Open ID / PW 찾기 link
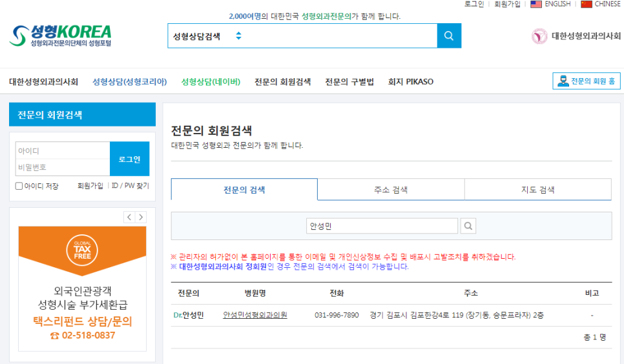 (x=130, y=186)
